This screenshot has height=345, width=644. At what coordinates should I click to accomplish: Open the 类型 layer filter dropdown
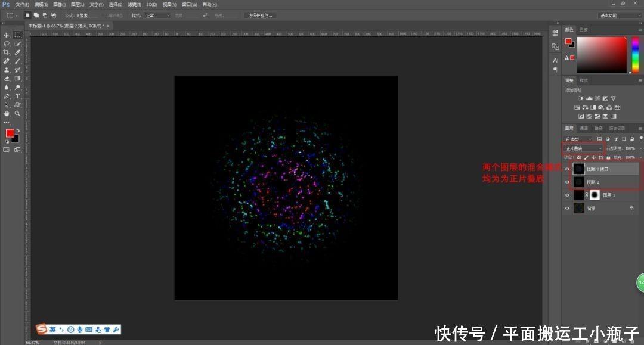(x=578, y=139)
